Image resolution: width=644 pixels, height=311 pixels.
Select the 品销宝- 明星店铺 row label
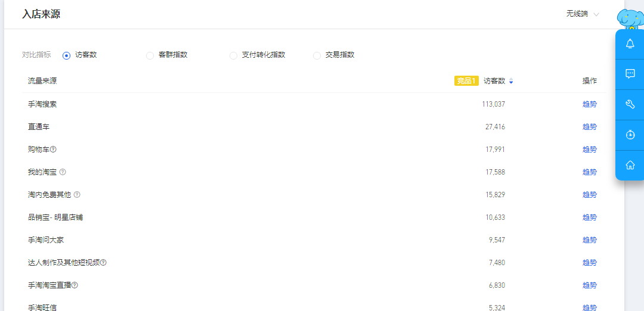55,217
